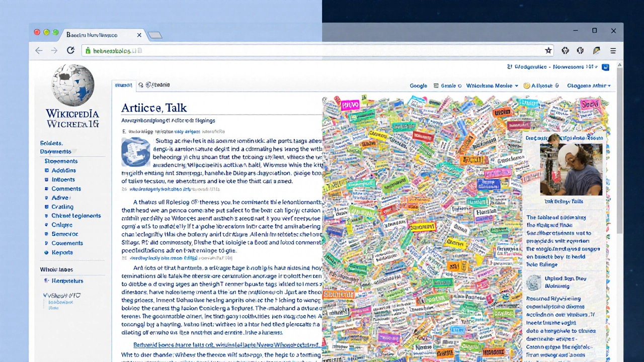Click the bookmark star in the address bar
This screenshot has width=644, height=362.
pos(548,50)
